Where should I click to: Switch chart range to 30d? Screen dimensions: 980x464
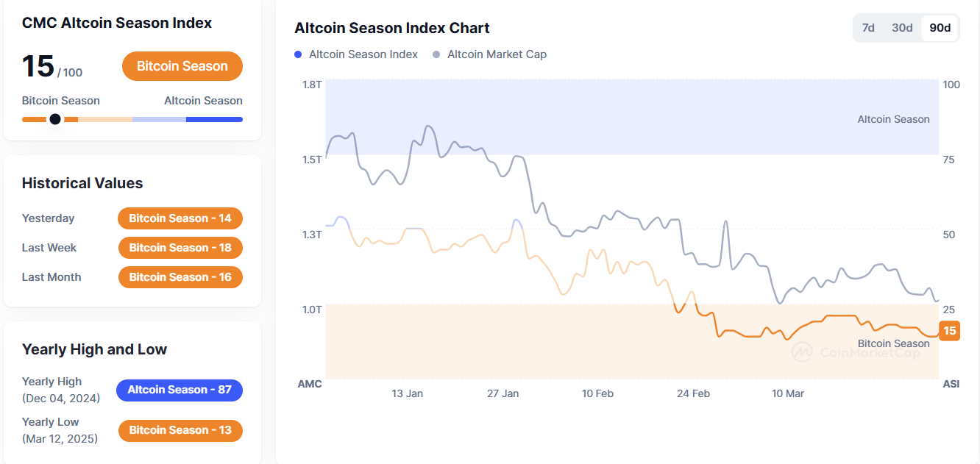(902, 28)
